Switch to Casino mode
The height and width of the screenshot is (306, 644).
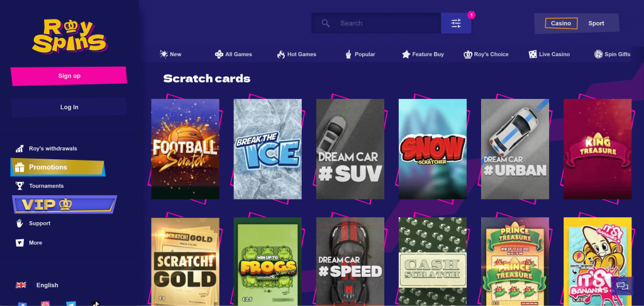[560, 23]
